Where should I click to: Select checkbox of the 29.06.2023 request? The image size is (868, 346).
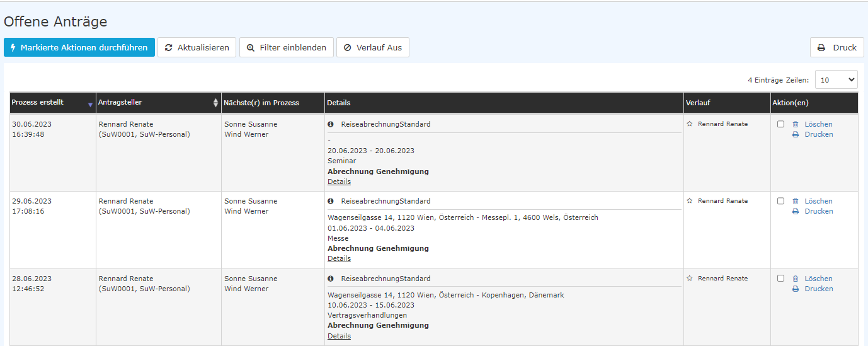(x=780, y=201)
